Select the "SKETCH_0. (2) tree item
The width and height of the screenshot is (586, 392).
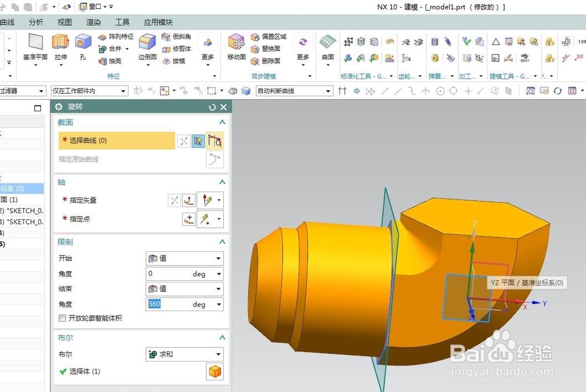point(22,211)
